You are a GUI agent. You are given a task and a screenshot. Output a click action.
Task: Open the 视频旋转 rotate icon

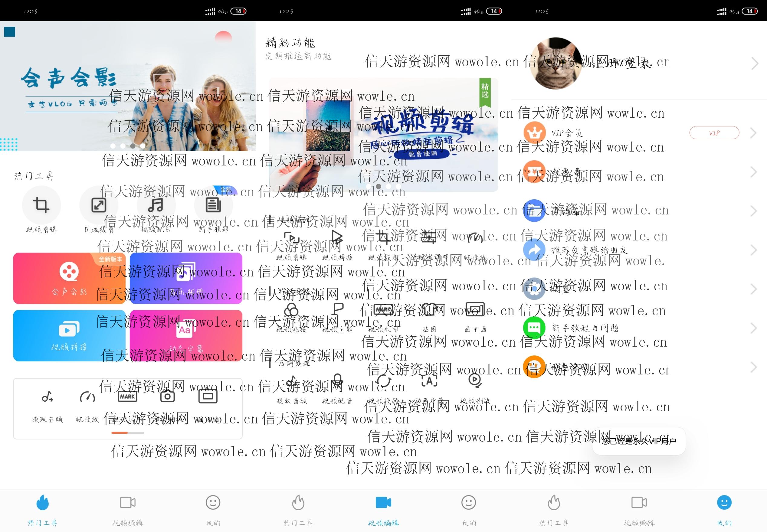[x=383, y=381]
